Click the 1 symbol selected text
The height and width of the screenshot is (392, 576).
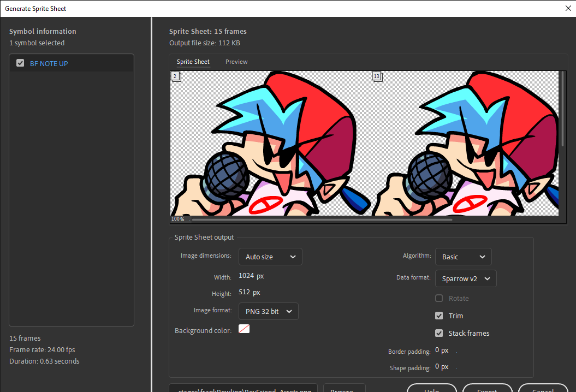(x=37, y=43)
